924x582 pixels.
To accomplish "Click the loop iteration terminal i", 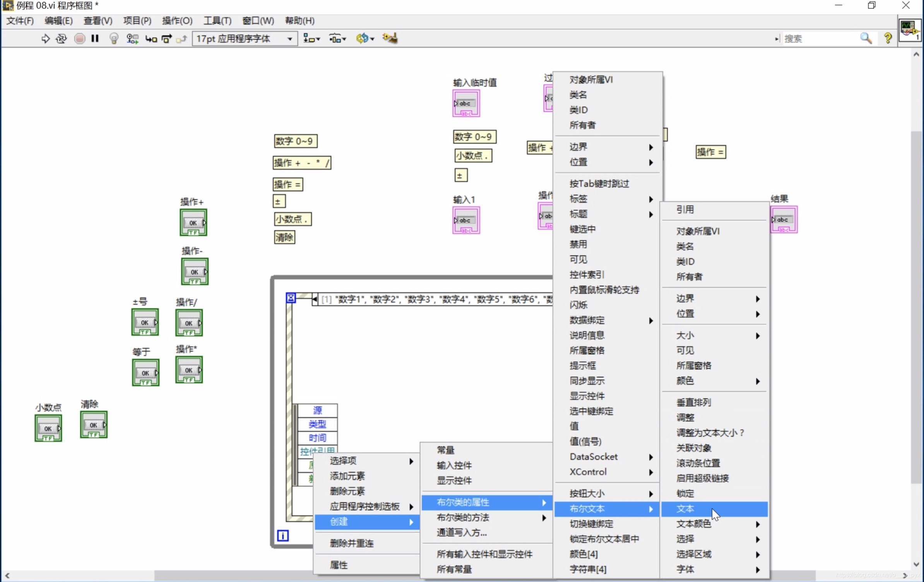I will point(283,536).
